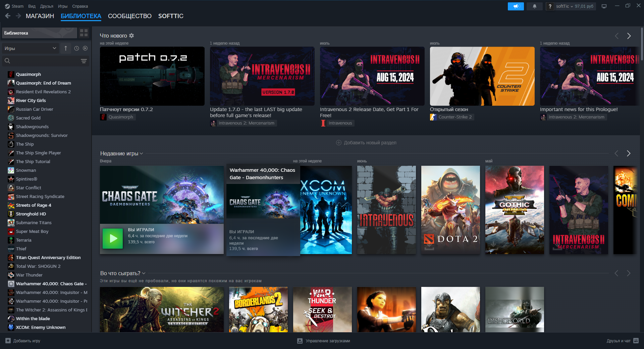Show next What's New items

click(x=629, y=36)
